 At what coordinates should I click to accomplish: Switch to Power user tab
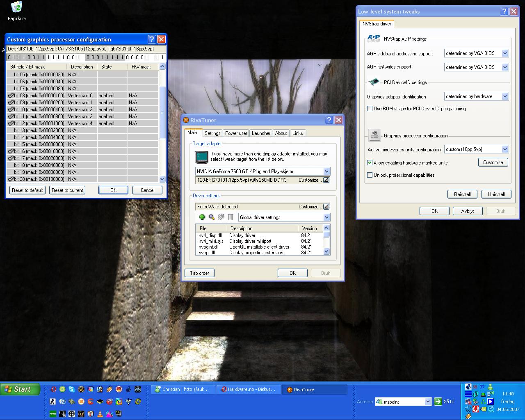click(x=236, y=133)
